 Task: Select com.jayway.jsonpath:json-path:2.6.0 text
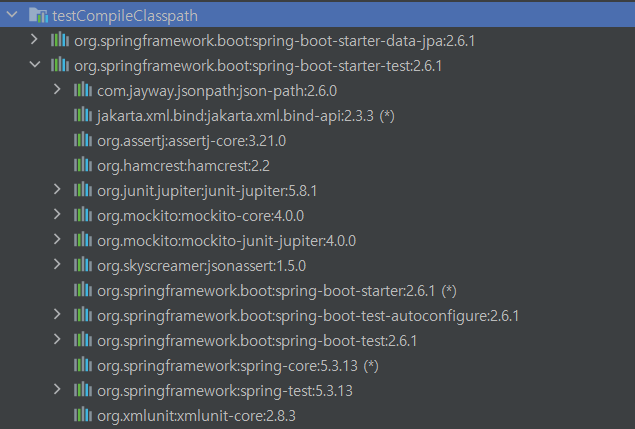[x=217, y=91]
